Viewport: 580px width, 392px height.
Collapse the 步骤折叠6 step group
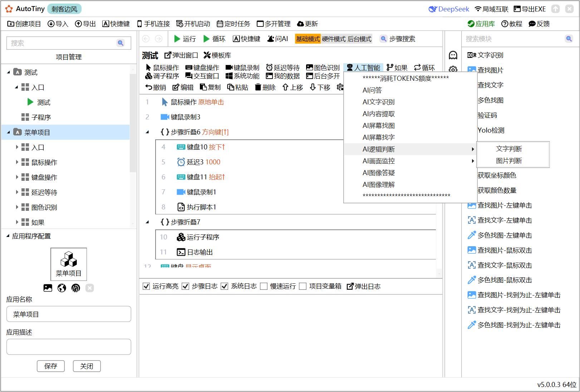click(147, 132)
